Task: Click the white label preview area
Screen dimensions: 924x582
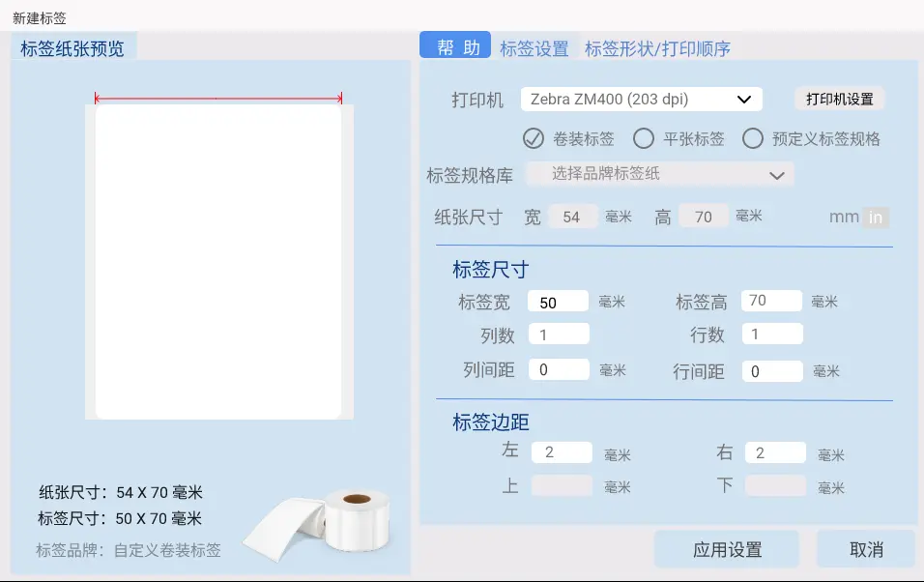Action: tap(218, 261)
